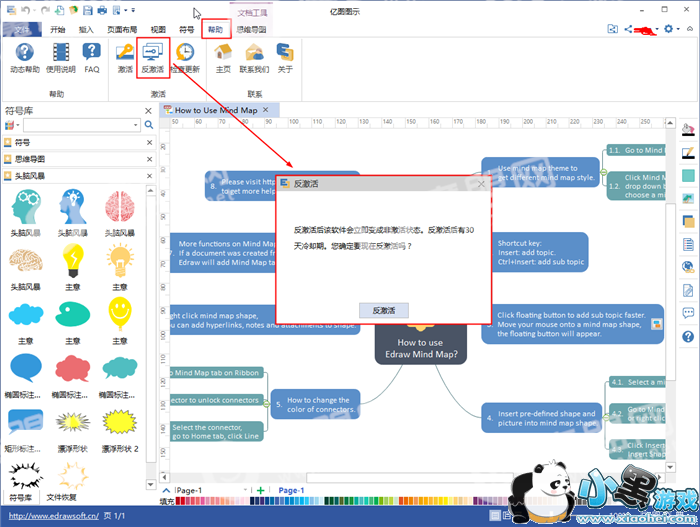The height and width of the screenshot is (527, 700).
Task: Expand the page list arrow beside Page-1
Action: (x=245, y=490)
